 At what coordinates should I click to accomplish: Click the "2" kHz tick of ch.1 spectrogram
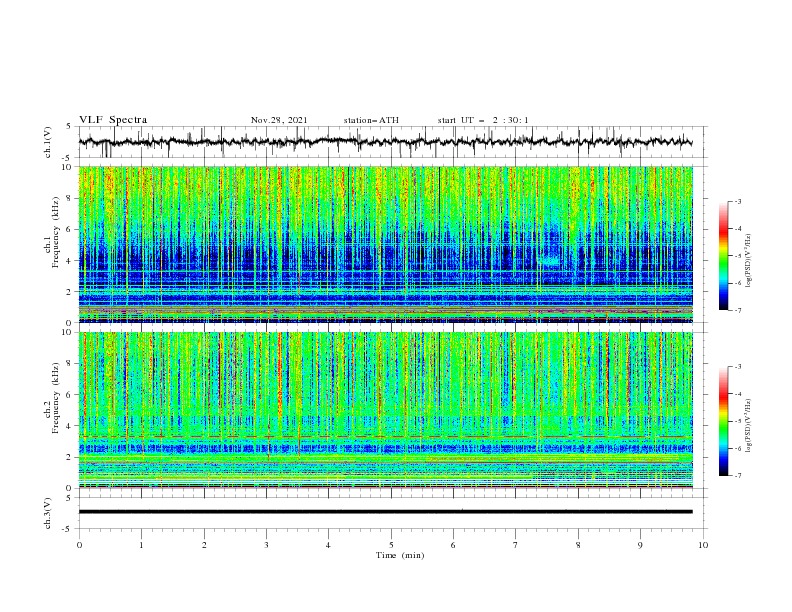tap(70, 292)
